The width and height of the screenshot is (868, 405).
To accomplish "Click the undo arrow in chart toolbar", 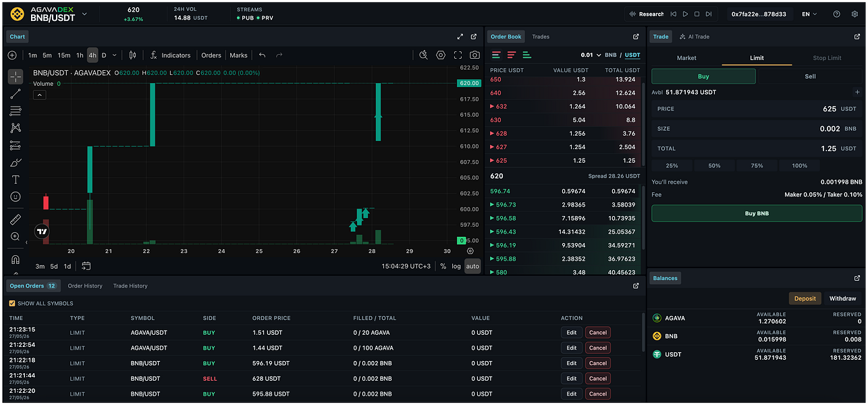I will coord(262,55).
